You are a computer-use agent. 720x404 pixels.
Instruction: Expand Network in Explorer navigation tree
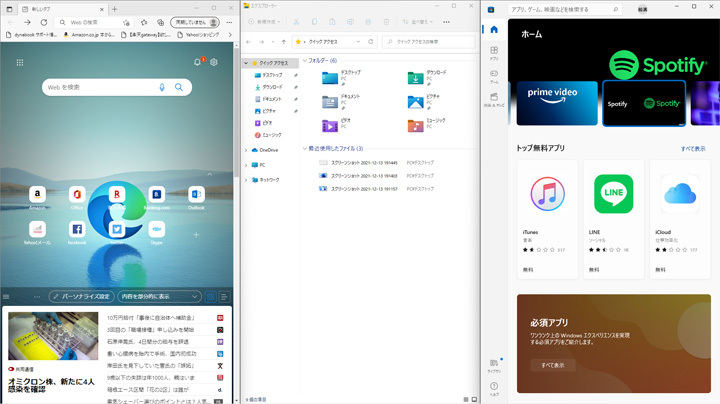point(246,180)
